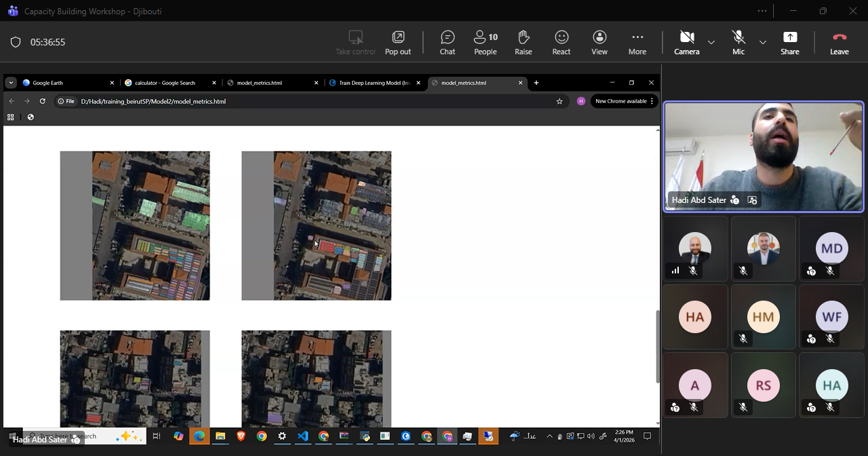The image size is (868, 456).
Task: Click the icon at the right end of Hadi Abd Sater's name label
Action: click(x=752, y=200)
